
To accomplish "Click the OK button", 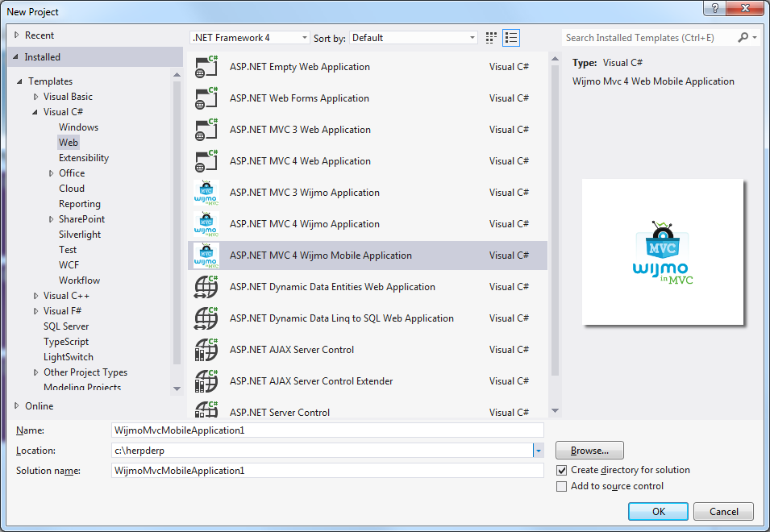I will click(658, 511).
